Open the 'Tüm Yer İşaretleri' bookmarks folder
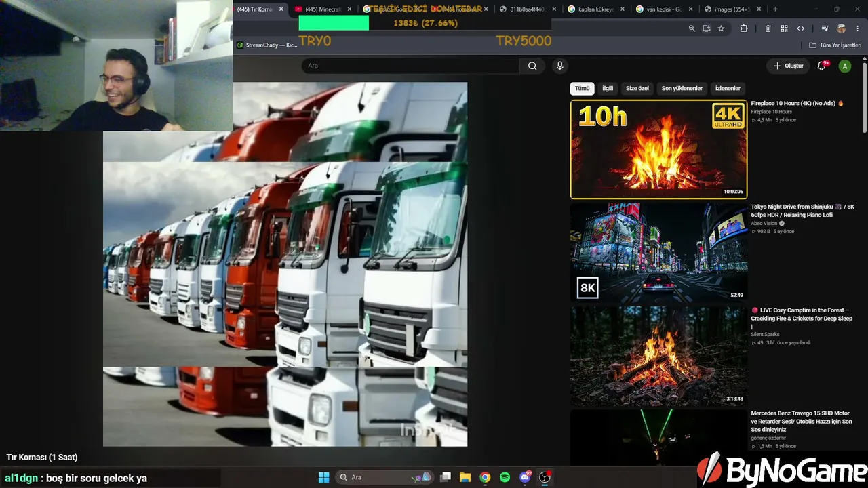Viewport: 868px width, 488px height. [835, 45]
